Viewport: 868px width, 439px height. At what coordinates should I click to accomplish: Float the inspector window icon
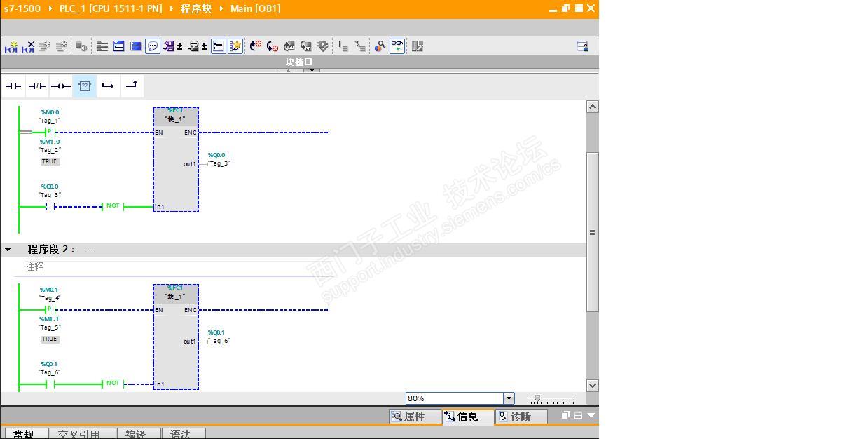coord(565,415)
